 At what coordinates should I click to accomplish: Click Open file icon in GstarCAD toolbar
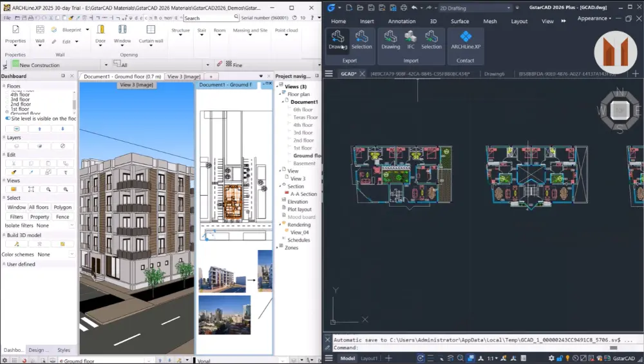(x=360, y=7)
